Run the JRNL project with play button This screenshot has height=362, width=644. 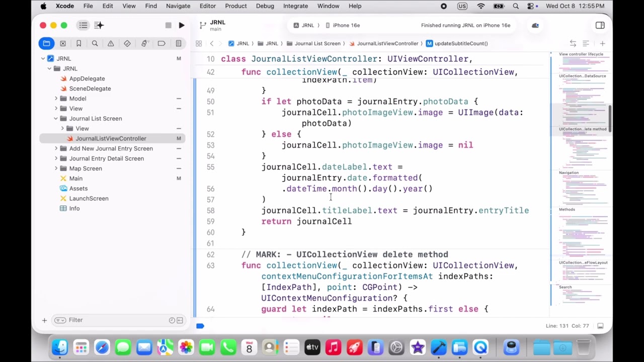click(182, 25)
